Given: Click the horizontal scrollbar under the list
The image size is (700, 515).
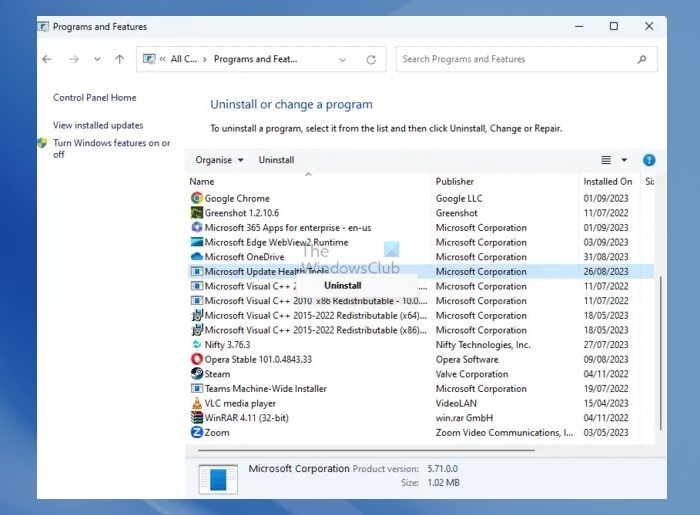Looking at the screenshot, I should (x=366, y=450).
